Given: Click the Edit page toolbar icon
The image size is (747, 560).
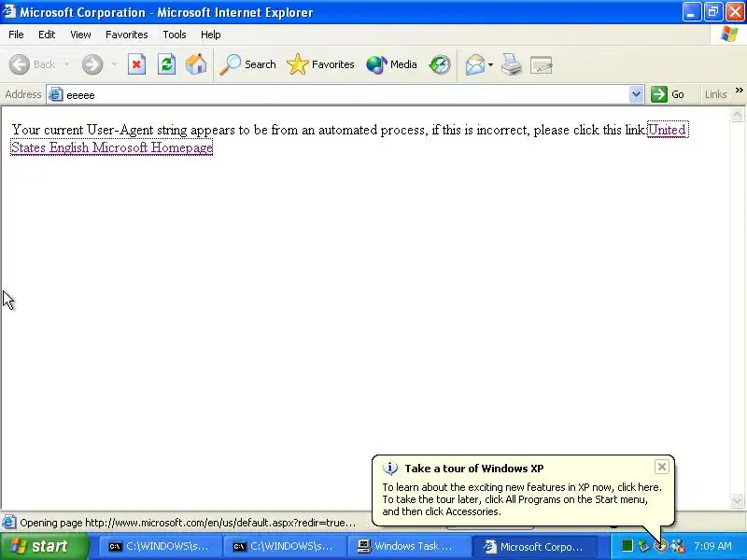Looking at the screenshot, I should tap(542, 64).
